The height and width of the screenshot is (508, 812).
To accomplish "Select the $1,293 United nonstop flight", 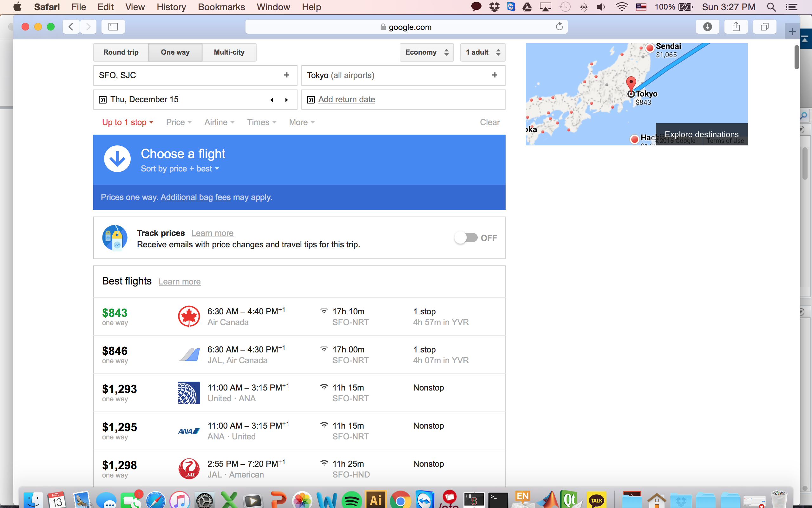I will coord(299,393).
